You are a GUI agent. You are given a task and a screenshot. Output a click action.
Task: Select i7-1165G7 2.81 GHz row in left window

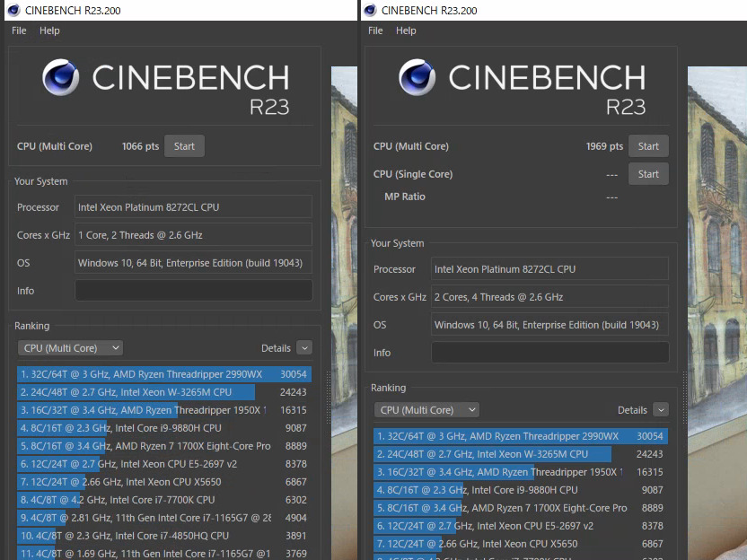[x=164, y=518]
